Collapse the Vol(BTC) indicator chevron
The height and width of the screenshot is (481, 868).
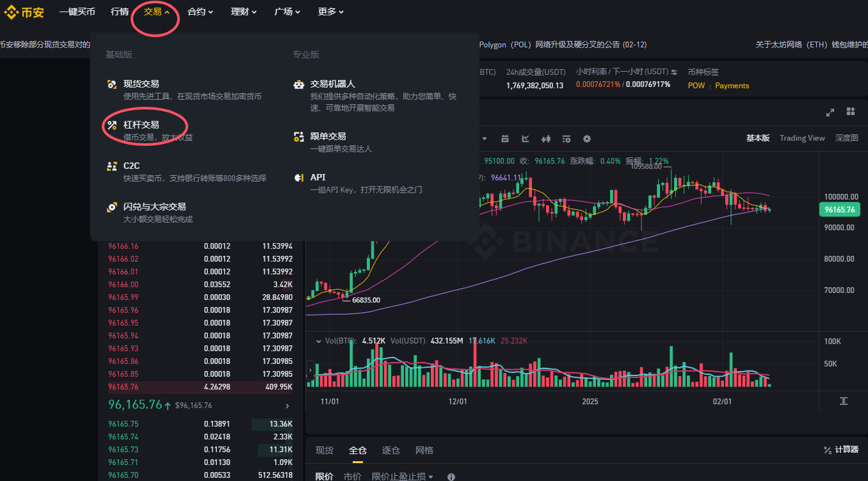tap(319, 341)
